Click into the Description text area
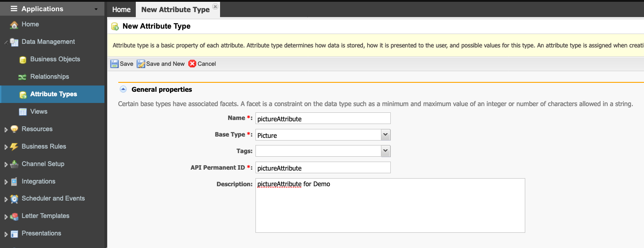Viewport: 644px width, 248px height. [x=390, y=205]
